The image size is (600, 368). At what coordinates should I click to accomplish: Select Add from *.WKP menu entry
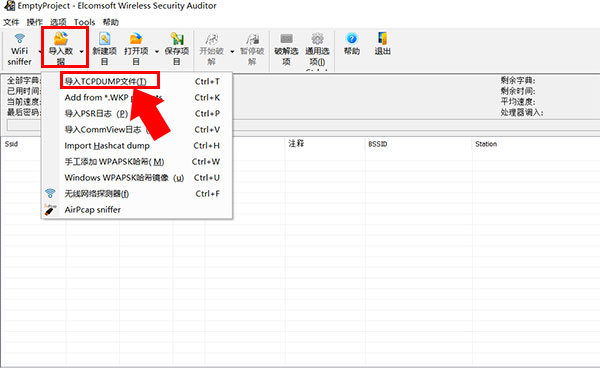tap(137, 98)
